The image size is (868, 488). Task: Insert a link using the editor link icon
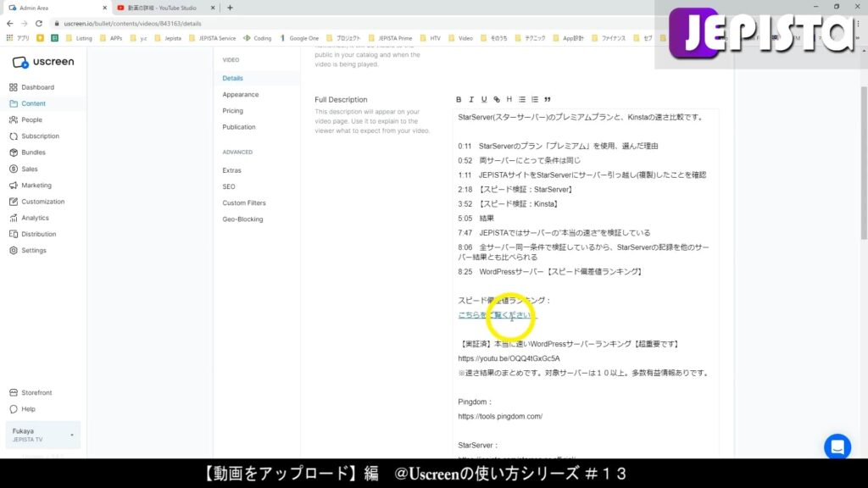pyautogui.click(x=497, y=100)
